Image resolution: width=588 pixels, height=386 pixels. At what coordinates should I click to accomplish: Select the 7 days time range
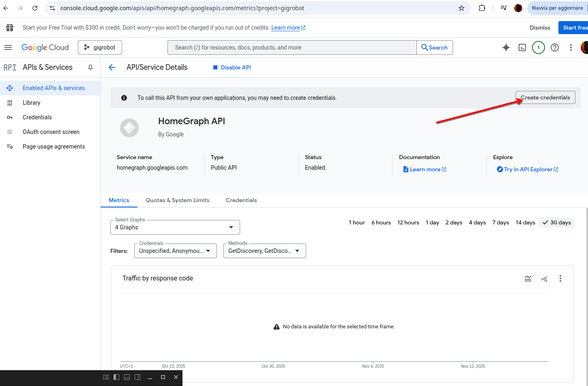click(500, 222)
